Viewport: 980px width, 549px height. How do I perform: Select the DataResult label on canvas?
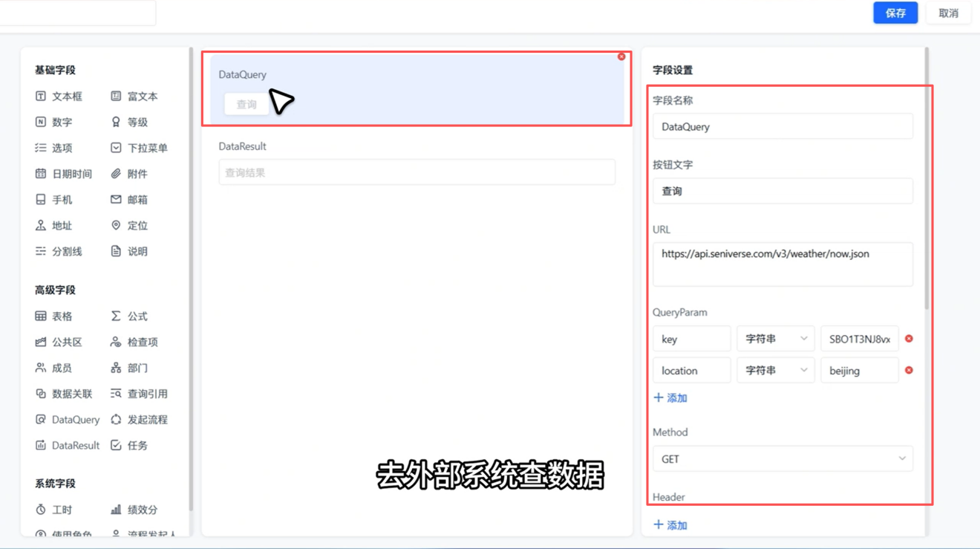pos(242,146)
